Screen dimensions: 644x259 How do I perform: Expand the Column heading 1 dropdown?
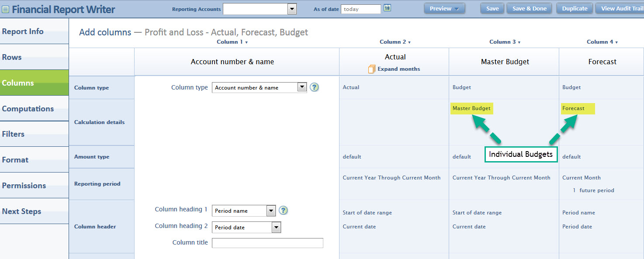(271, 211)
